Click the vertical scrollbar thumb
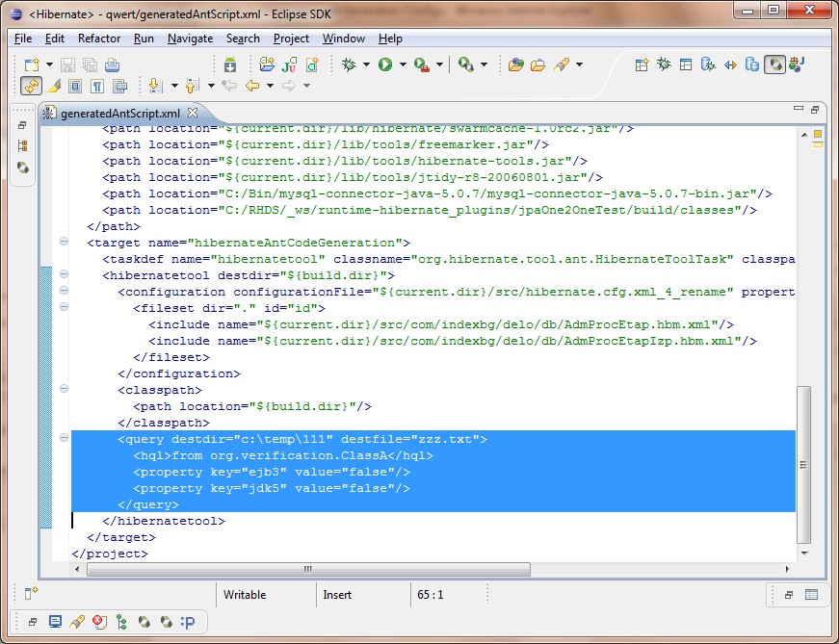Screen dimensions: 839x644 803,464
